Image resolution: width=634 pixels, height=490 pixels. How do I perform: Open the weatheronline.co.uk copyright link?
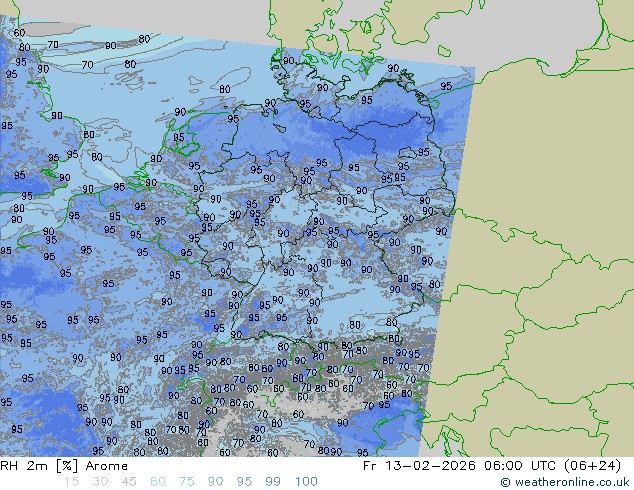(x=565, y=482)
